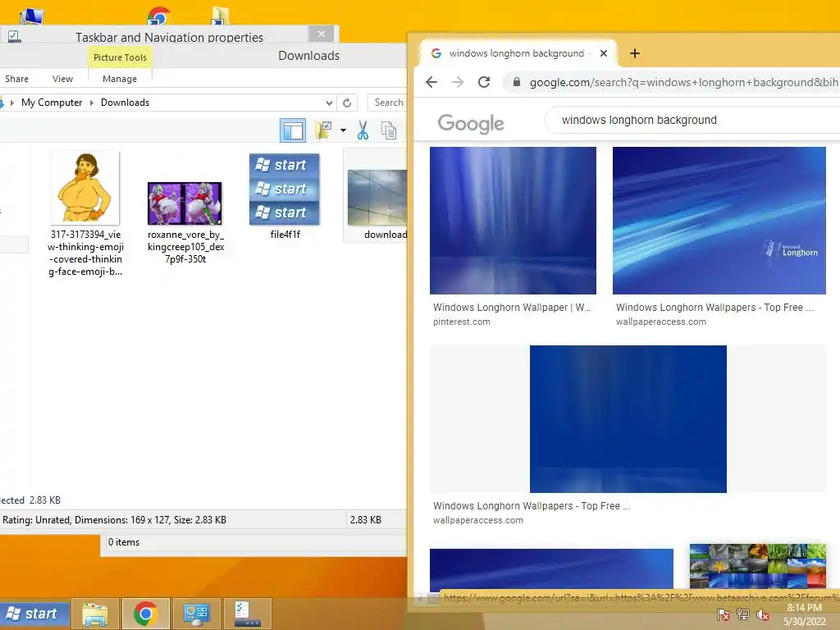Click the lower wallpaperaccess.com source link
Image resolution: width=840 pixels, height=630 pixels.
click(478, 520)
